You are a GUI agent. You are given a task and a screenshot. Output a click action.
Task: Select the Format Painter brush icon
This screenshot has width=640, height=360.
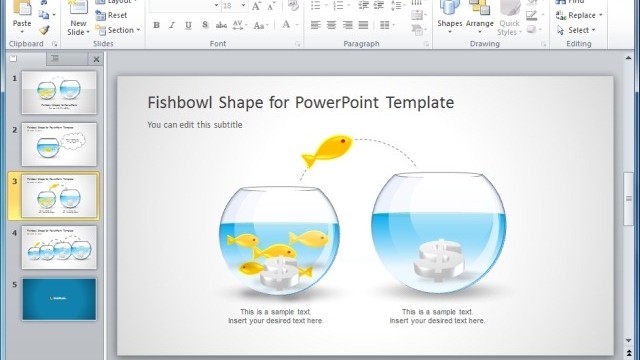point(44,30)
